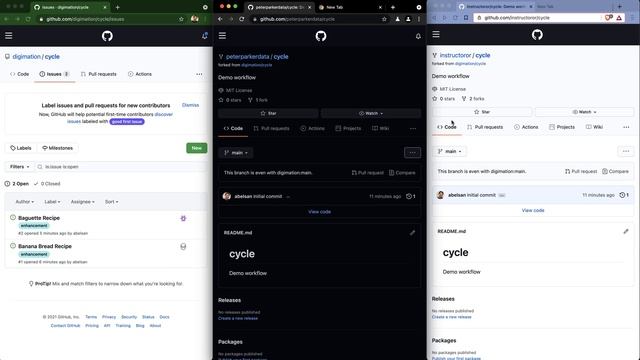Image resolution: width=640 pixels, height=360 pixels.
Task: Click Pull request link in middle window
Action: pyautogui.click(x=367, y=173)
